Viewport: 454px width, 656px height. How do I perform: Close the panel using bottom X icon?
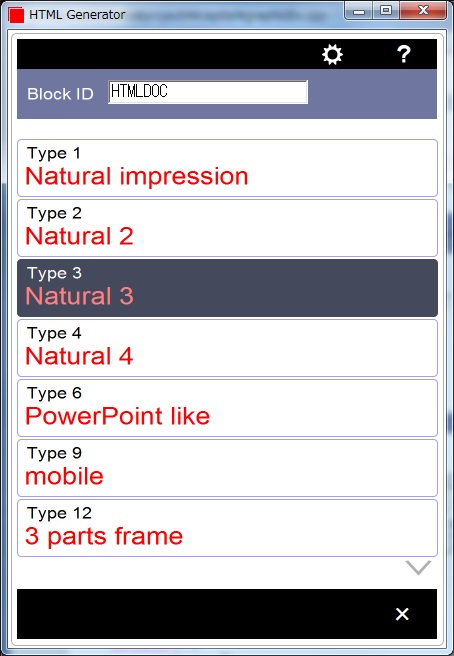click(402, 614)
